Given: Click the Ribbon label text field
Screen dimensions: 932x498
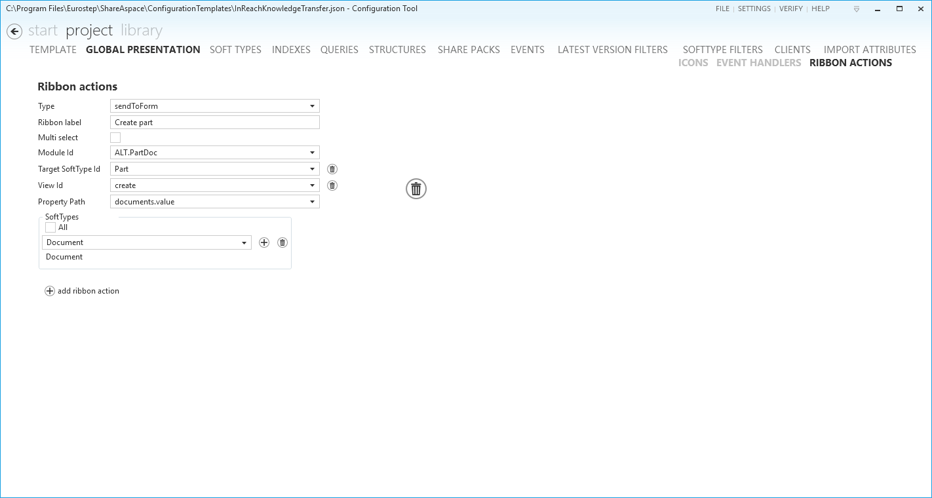Looking at the screenshot, I should tap(214, 122).
